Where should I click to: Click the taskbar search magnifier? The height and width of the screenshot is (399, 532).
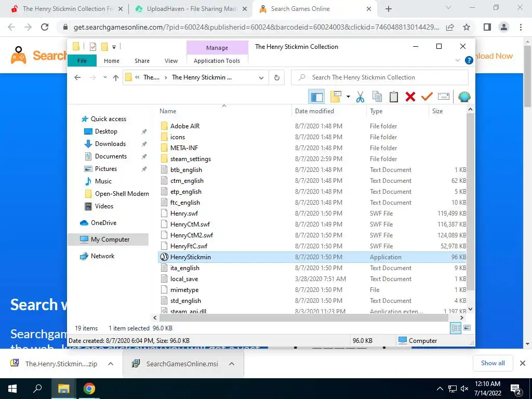click(x=37, y=389)
